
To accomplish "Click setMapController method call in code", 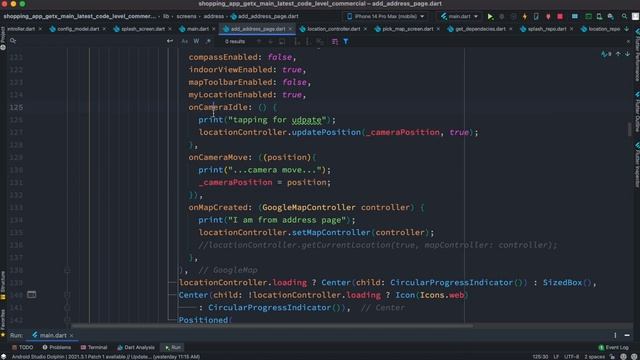I will click(331, 233).
